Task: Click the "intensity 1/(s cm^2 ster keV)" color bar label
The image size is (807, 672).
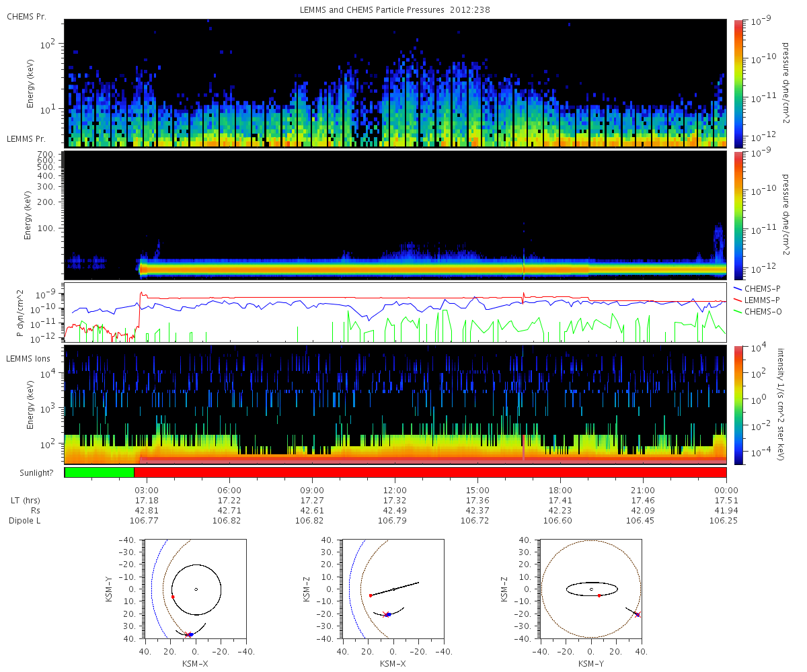Action: pyautogui.click(x=782, y=405)
